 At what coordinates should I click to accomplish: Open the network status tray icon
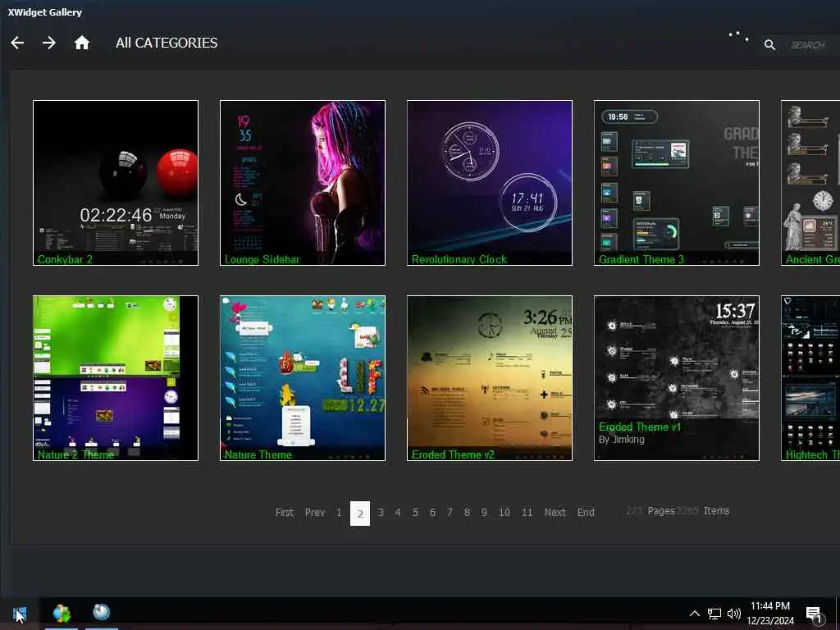point(714,614)
